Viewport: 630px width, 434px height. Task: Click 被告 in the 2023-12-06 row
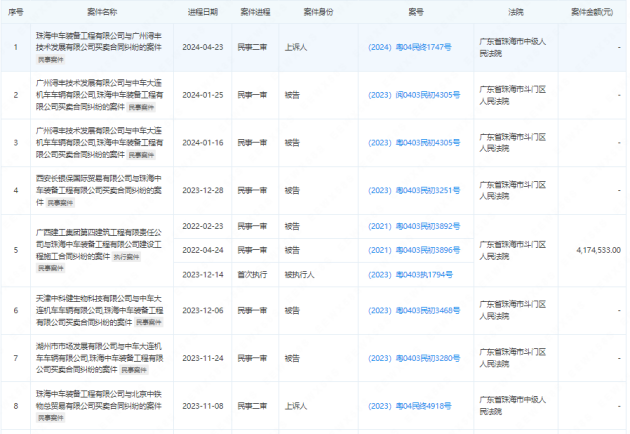coord(292,311)
